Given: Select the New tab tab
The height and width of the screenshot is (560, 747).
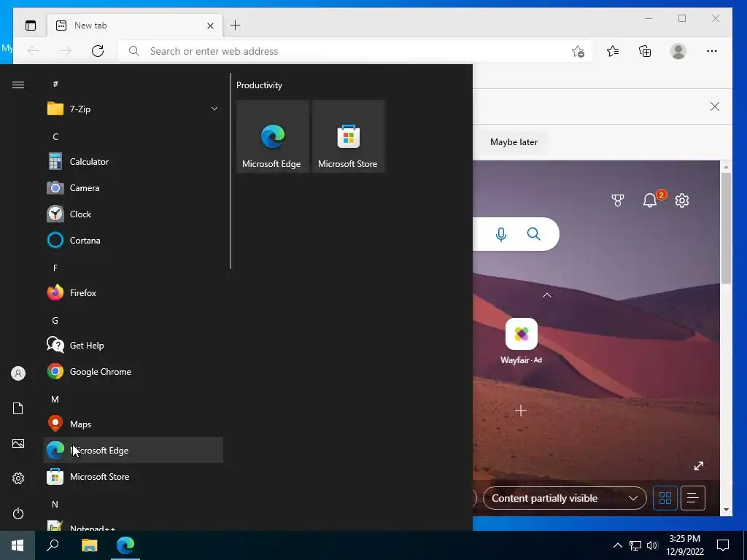Looking at the screenshot, I should tap(135, 26).
